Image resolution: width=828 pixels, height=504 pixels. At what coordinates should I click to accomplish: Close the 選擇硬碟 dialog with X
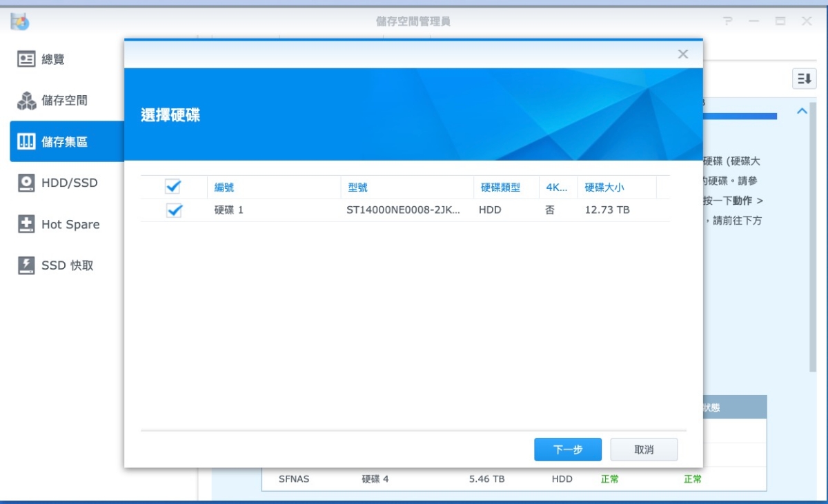(x=683, y=54)
